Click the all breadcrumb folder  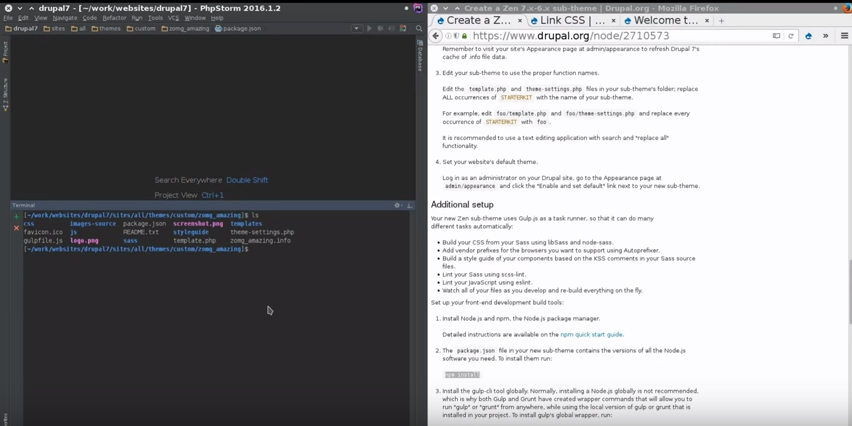pos(79,28)
